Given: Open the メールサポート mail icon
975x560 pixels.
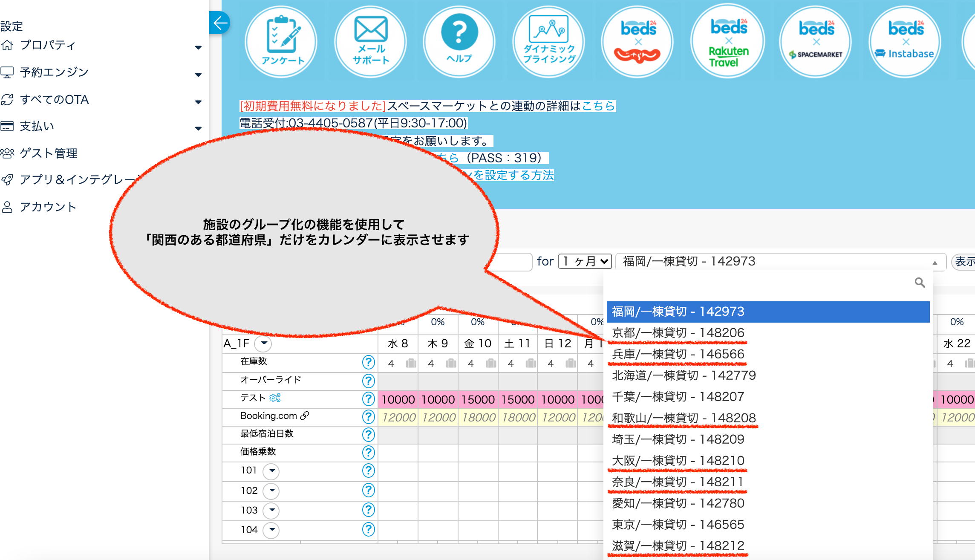Looking at the screenshot, I should pos(370,42).
